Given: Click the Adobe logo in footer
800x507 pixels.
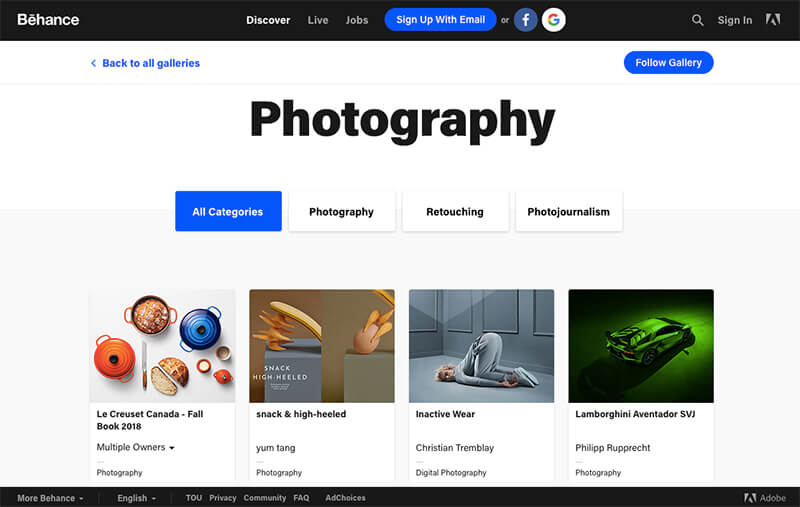Looking at the screenshot, I should (765, 498).
